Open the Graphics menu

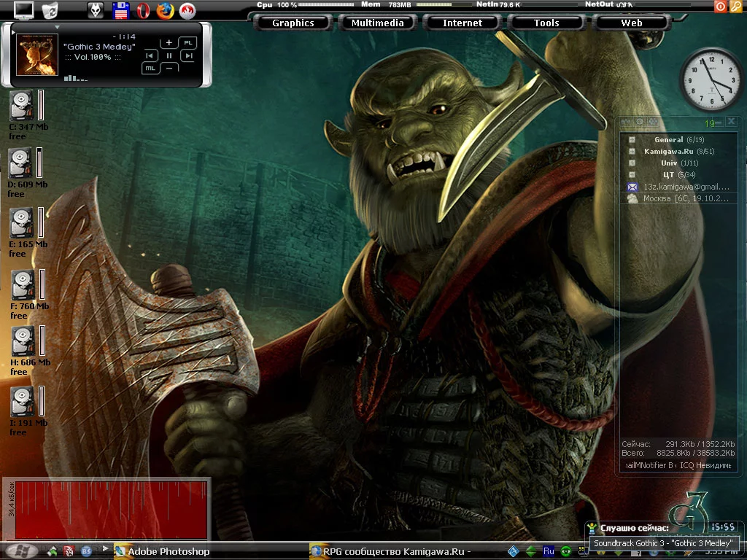[x=293, y=23]
